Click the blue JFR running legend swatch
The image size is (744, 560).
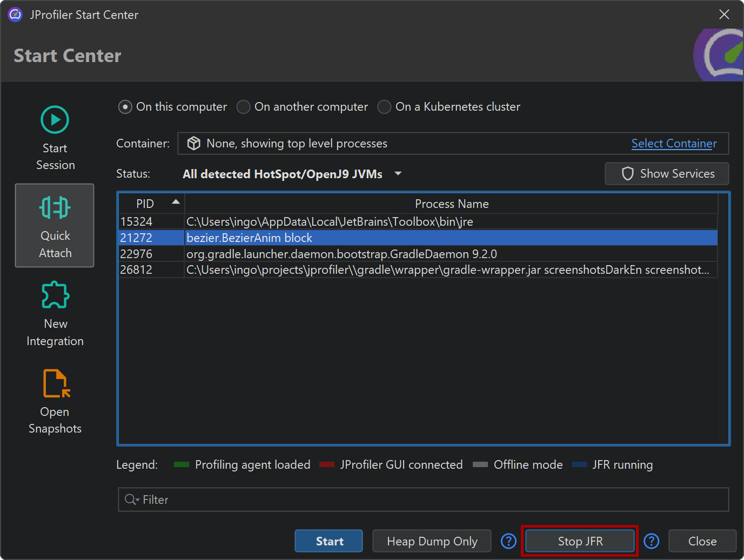[579, 465]
